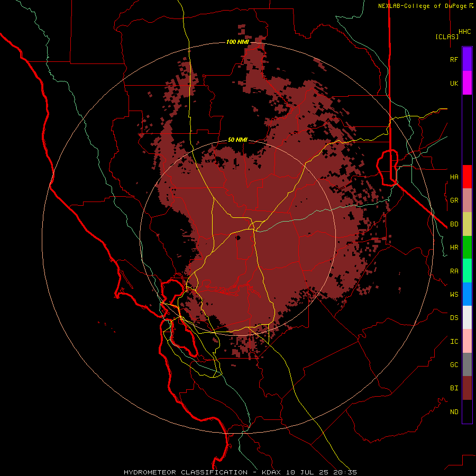The height and width of the screenshot is (476, 476).
Task: Click the 'DS' legend label
Action: pyautogui.click(x=454, y=318)
